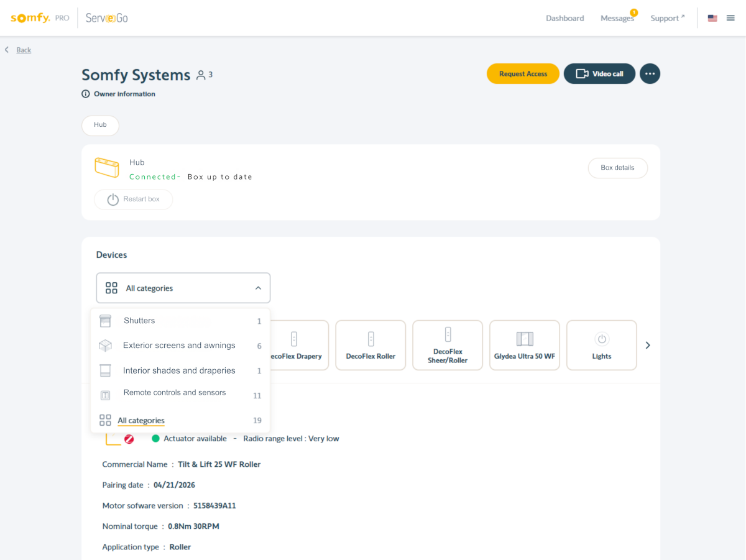Viewport: 746px width, 560px height.
Task: Click the Interior shades icon in list
Action: [106, 370]
